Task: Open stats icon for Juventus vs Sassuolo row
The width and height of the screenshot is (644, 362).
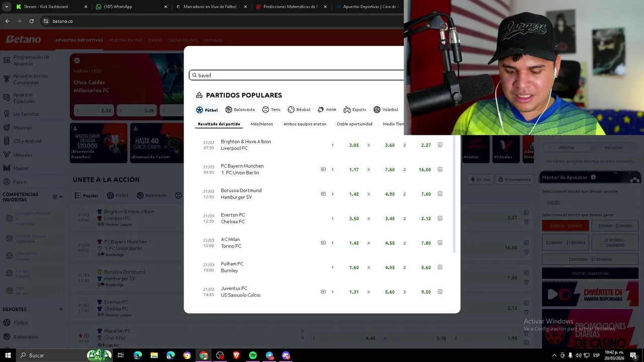Action: [x=440, y=292]
